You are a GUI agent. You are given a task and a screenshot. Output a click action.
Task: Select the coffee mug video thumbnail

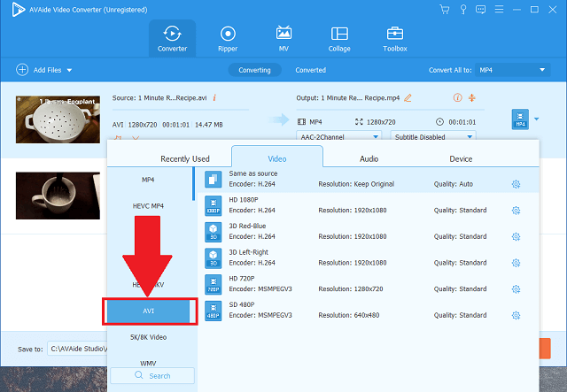tap(58, 196)
